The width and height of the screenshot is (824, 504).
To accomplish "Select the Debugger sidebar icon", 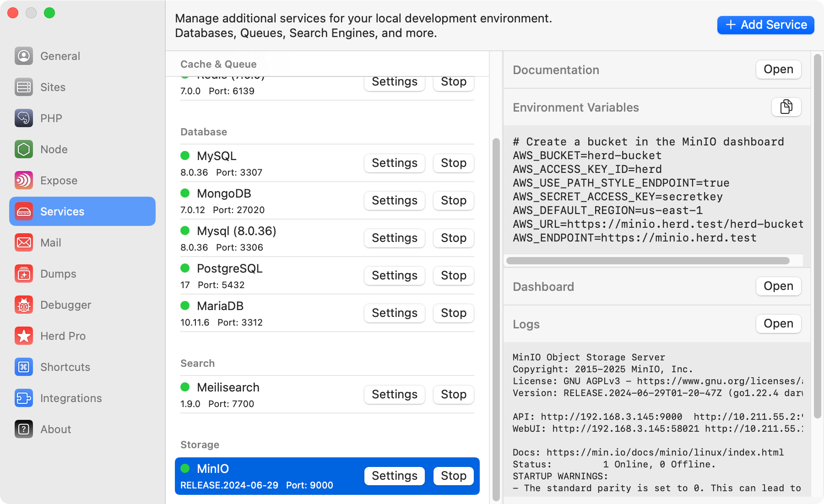I will [65, 305].
